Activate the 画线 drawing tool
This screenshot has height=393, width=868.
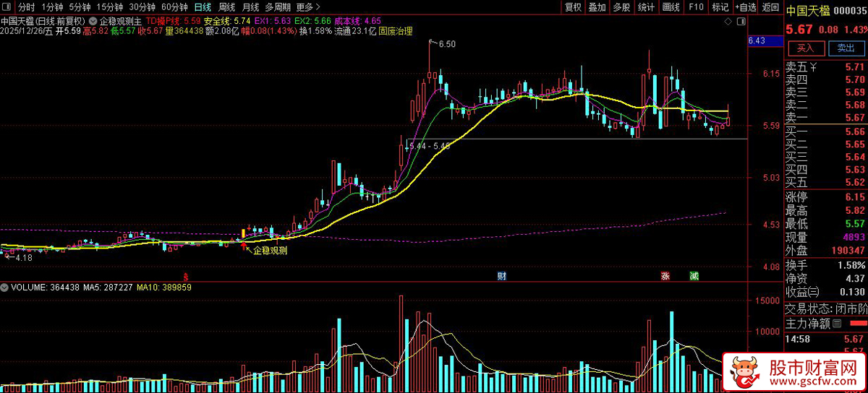[671, 7]
